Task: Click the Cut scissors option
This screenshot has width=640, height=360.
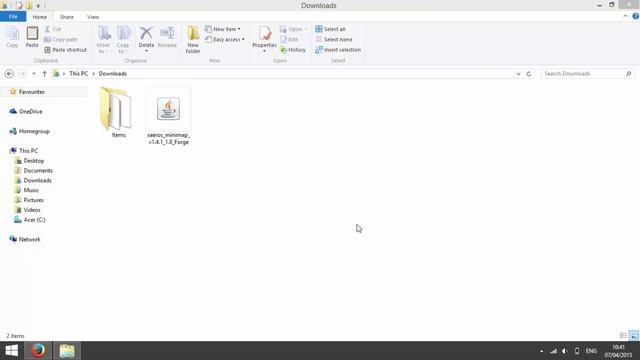Action: [53, 29]
